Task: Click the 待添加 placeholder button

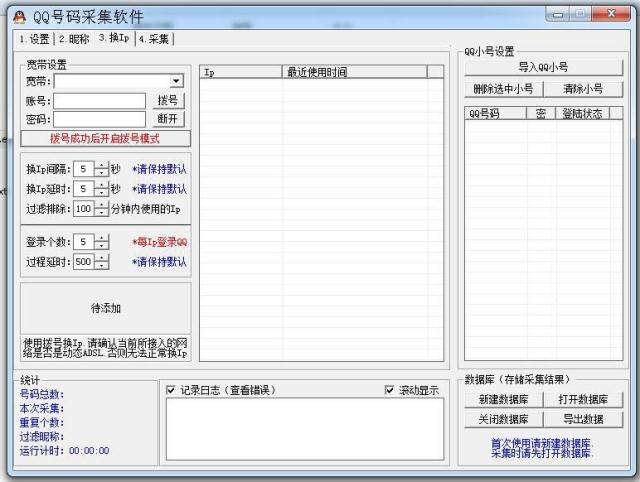Action: coord(105,308)
